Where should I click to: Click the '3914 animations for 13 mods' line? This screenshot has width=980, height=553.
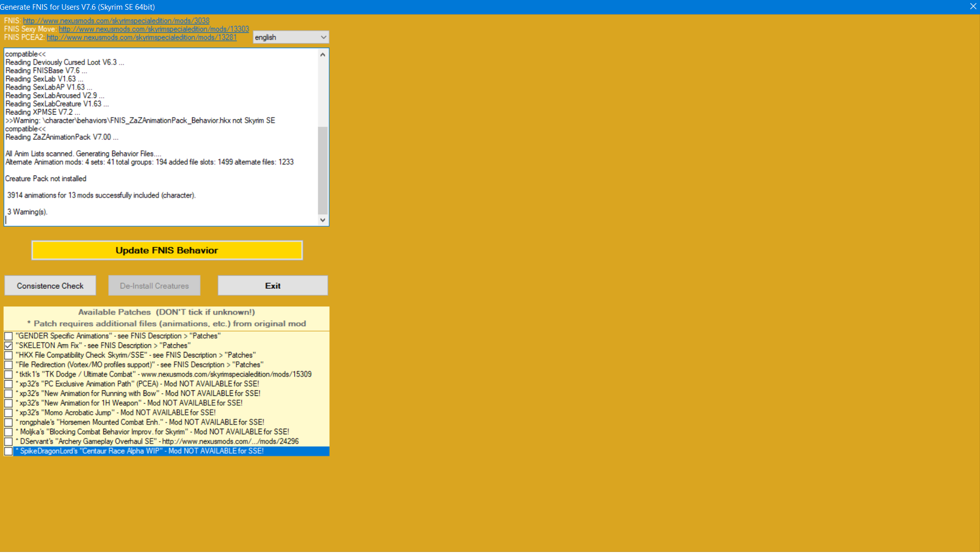[101, 196]
